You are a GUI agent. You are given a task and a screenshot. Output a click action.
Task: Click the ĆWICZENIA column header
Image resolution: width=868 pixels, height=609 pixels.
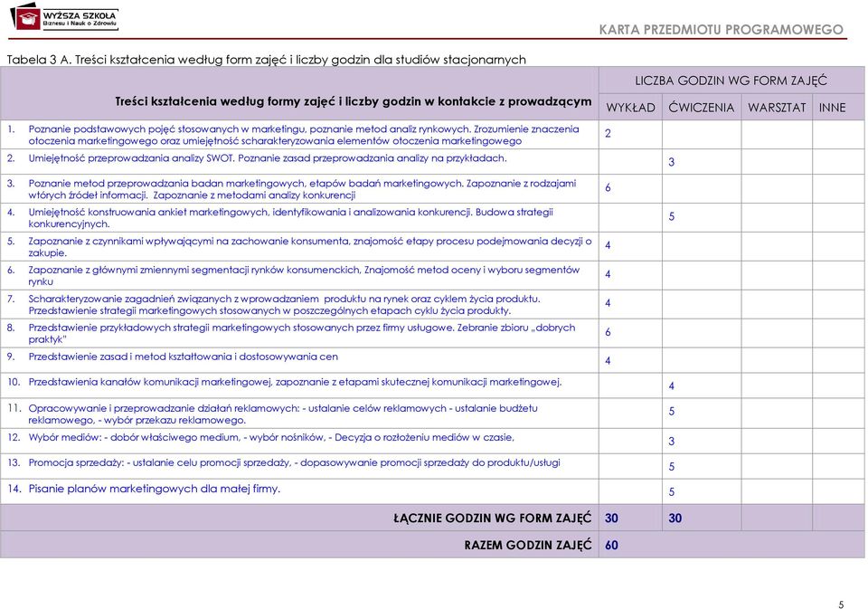tap(702, 108)
